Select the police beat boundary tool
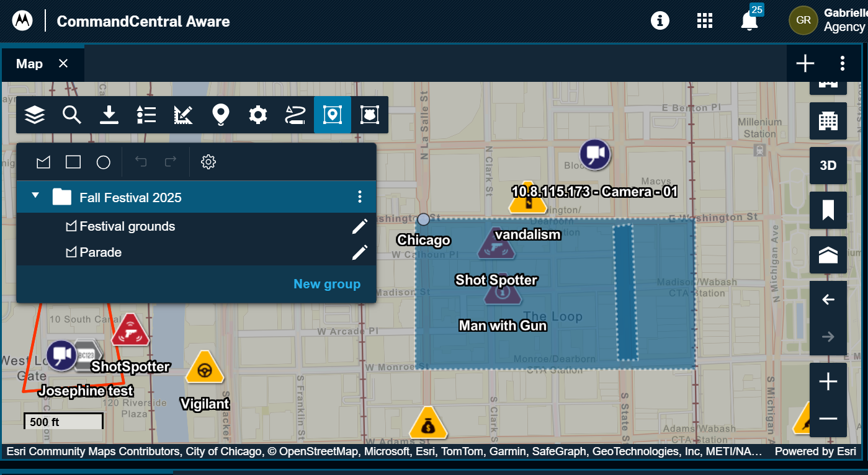This screenshot has height=475, width=868. point(370,115)
